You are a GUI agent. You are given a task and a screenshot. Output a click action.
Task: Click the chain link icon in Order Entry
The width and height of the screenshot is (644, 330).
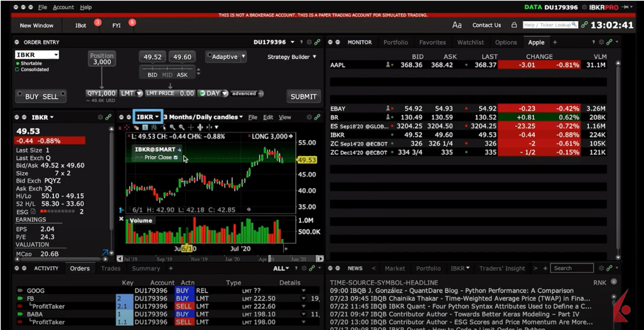[317, 42]
